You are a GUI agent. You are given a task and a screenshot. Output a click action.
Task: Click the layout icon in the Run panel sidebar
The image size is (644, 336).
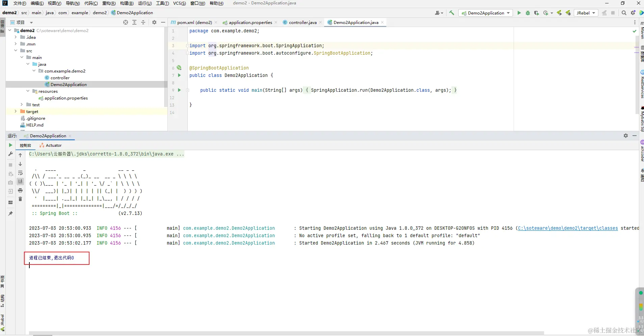(10, 202)
